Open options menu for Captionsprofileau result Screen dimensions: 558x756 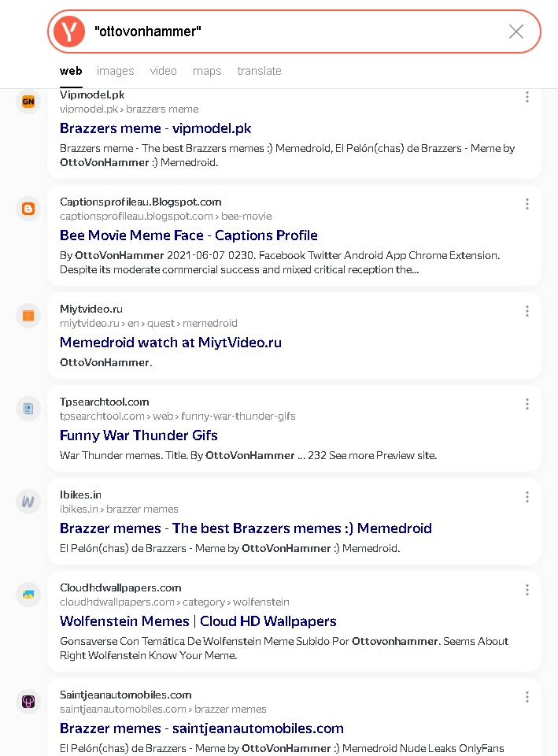point(527,204)
